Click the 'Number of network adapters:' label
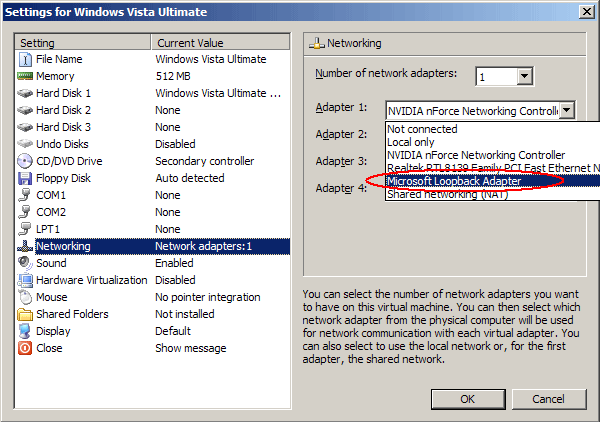This screenshot has width=600, height=422. pos(386,73)
